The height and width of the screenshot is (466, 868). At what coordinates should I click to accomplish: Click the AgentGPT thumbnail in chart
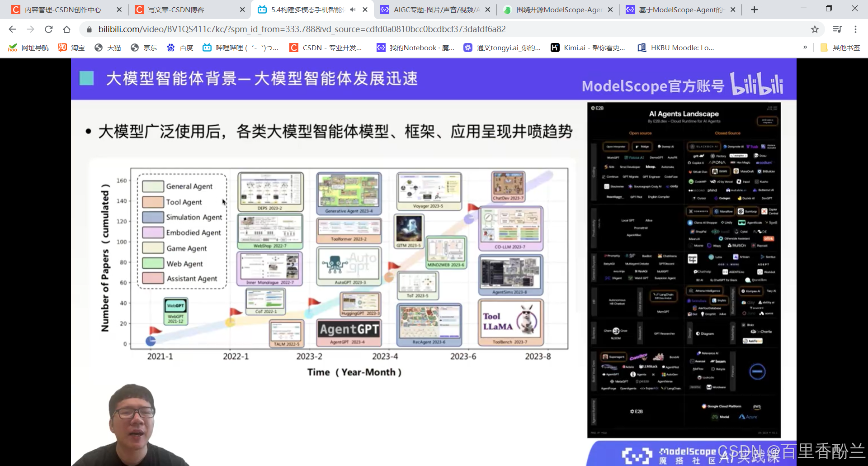(349, 333)
